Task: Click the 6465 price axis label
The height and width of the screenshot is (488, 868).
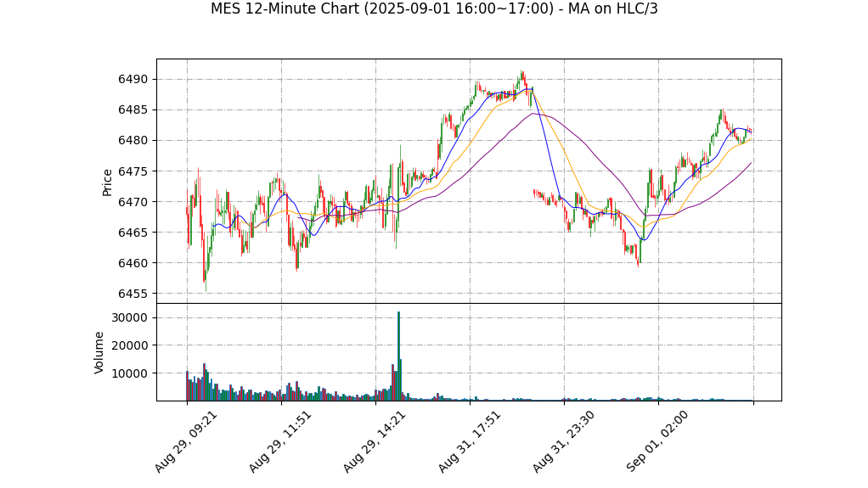Action: coord(133,233)
